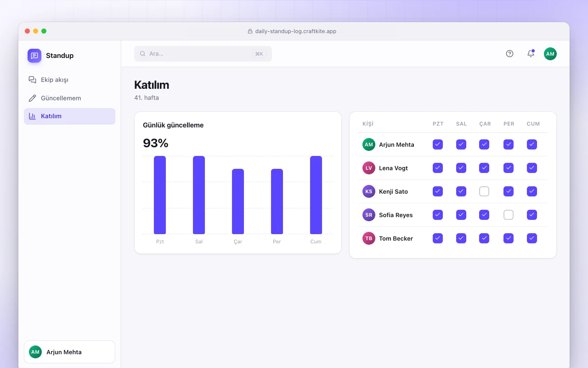Screen dimensions: 588x368
Task: Click the 93% value
Action: click(x=156, y=143)
